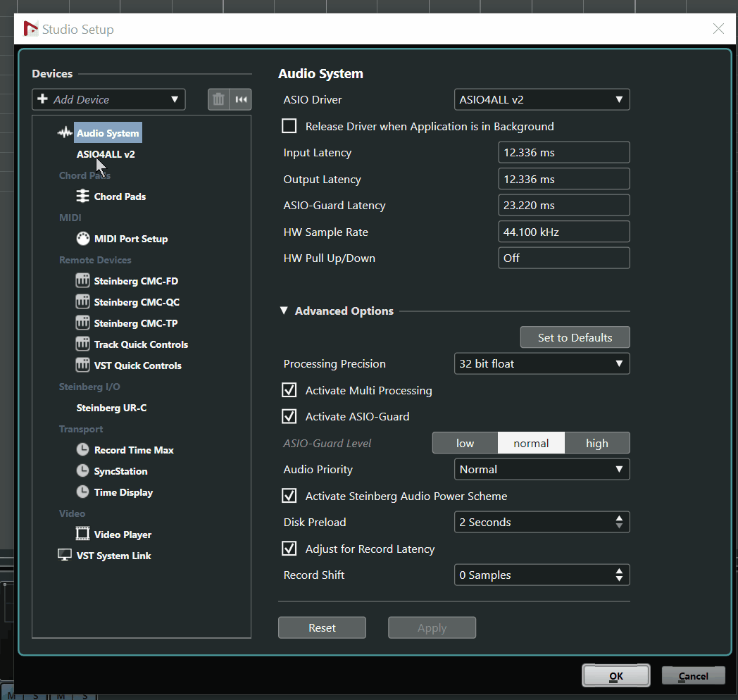738x700 pixels.
Task: Click the MIDI Port Setup connector icon
Action: tap(83, 239)
